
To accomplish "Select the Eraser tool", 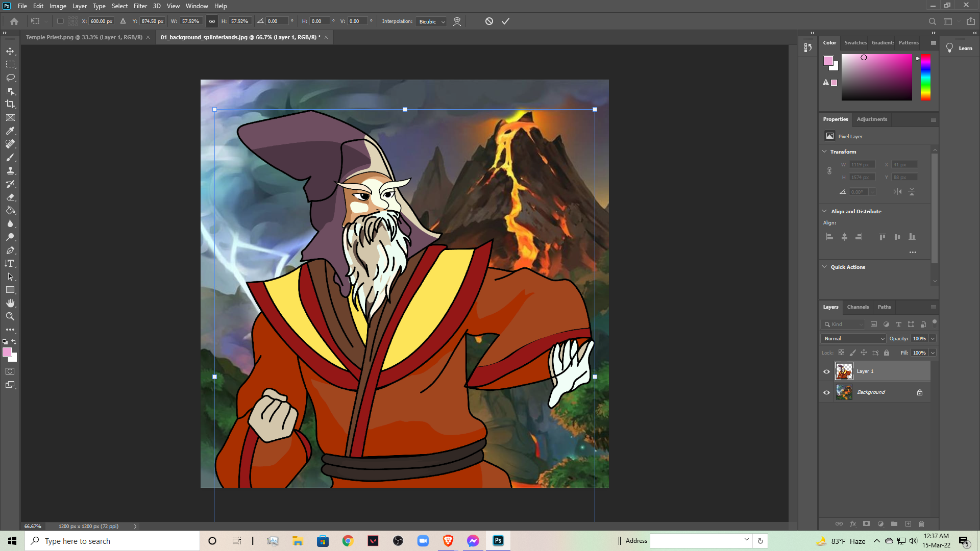I will (x=10, y=197).
